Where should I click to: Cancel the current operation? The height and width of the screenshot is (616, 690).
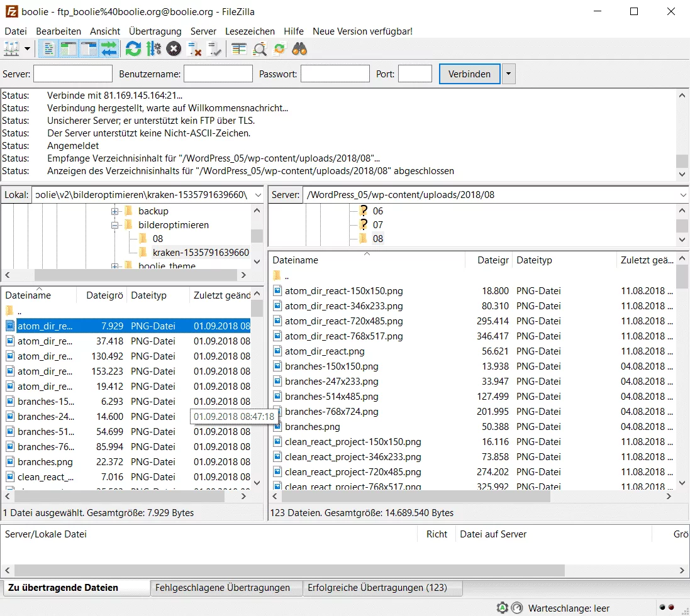(x=174, y=49)
